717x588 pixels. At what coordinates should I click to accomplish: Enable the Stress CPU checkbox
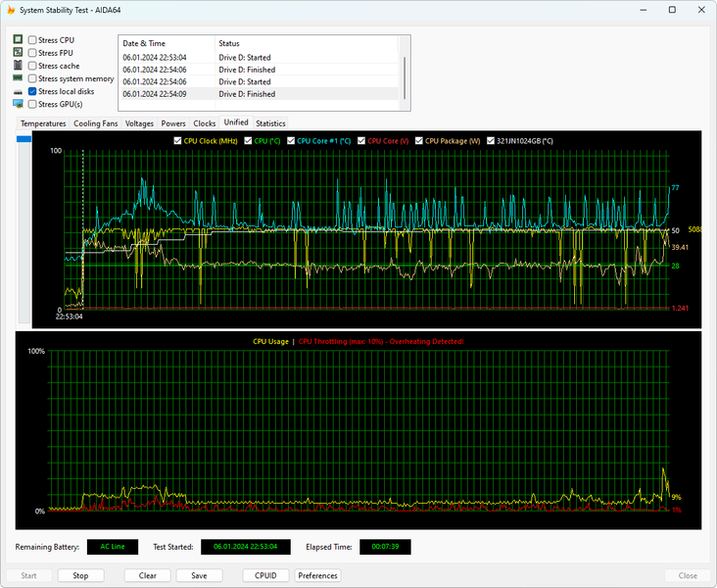(x=32, y=40)
